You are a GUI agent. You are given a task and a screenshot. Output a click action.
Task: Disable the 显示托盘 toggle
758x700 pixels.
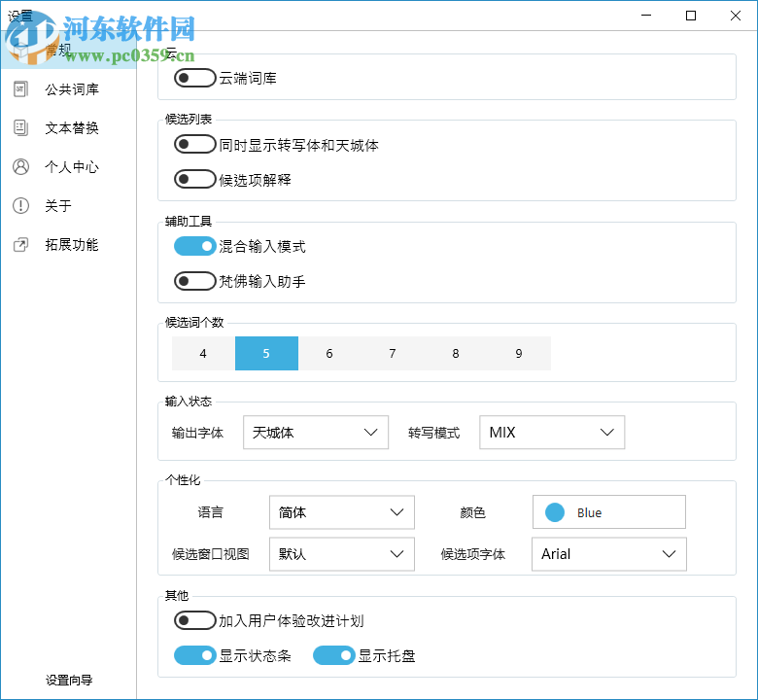334,655
